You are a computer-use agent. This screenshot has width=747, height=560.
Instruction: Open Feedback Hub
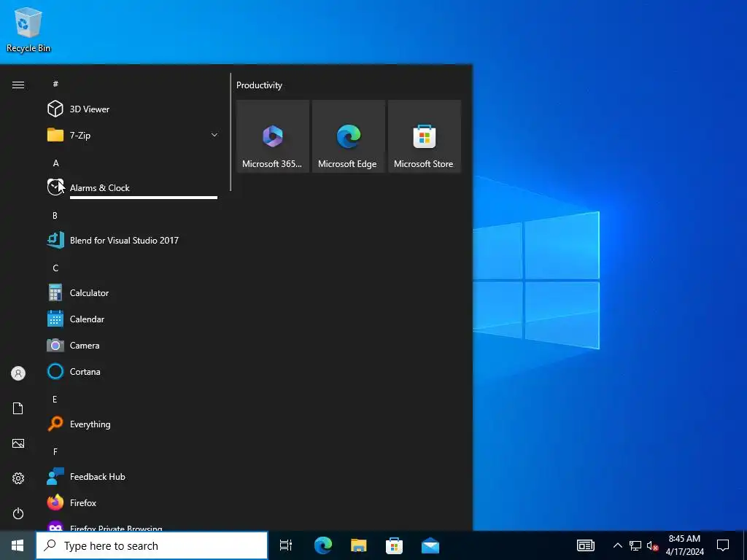(x=133, y=477)
